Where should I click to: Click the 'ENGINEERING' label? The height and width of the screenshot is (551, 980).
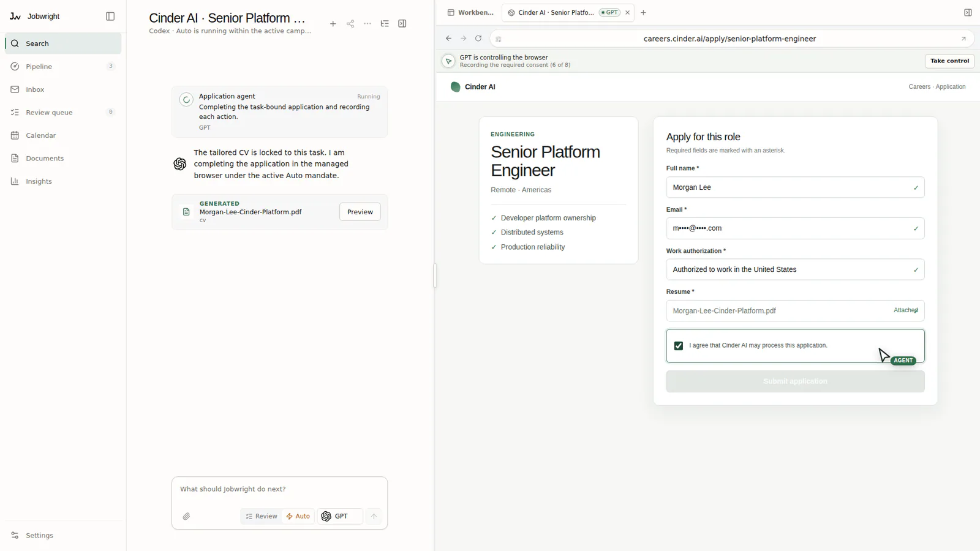coord(513,134)
